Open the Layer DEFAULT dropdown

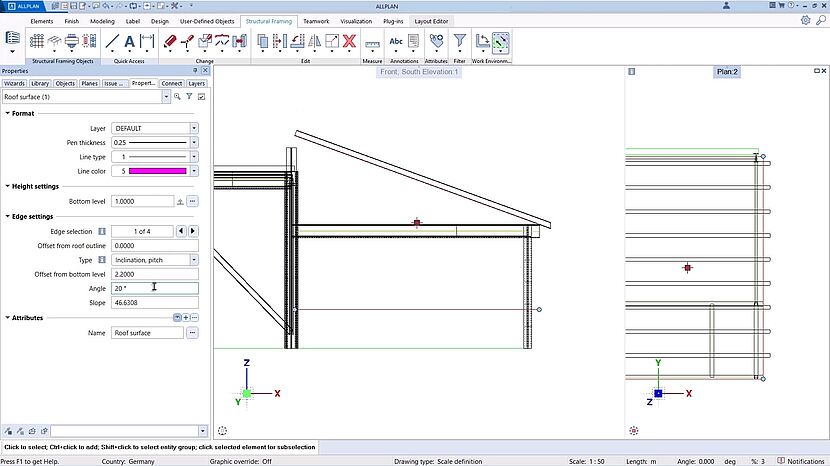click(x=193, y=129)
